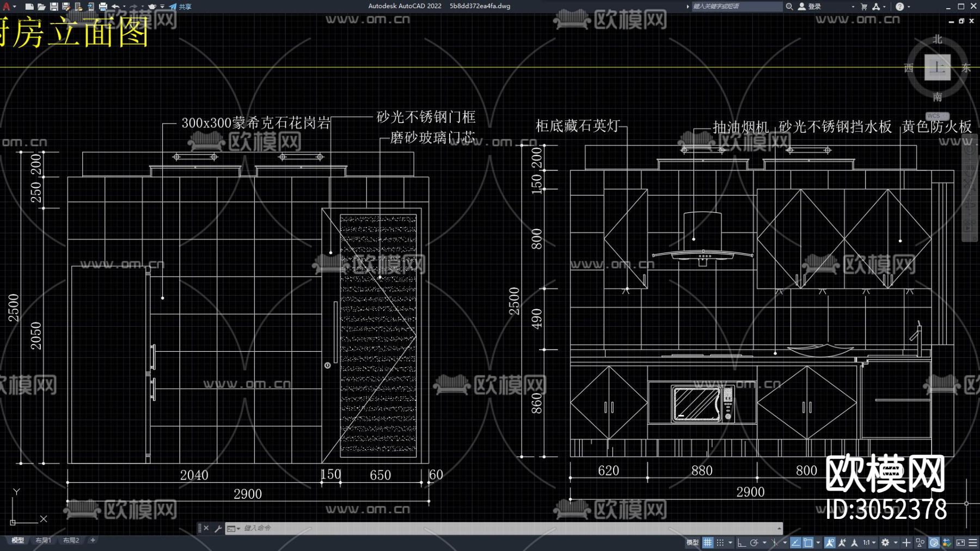
Task: Expand the undo history dropdown arrow
Action: point(124,7)
